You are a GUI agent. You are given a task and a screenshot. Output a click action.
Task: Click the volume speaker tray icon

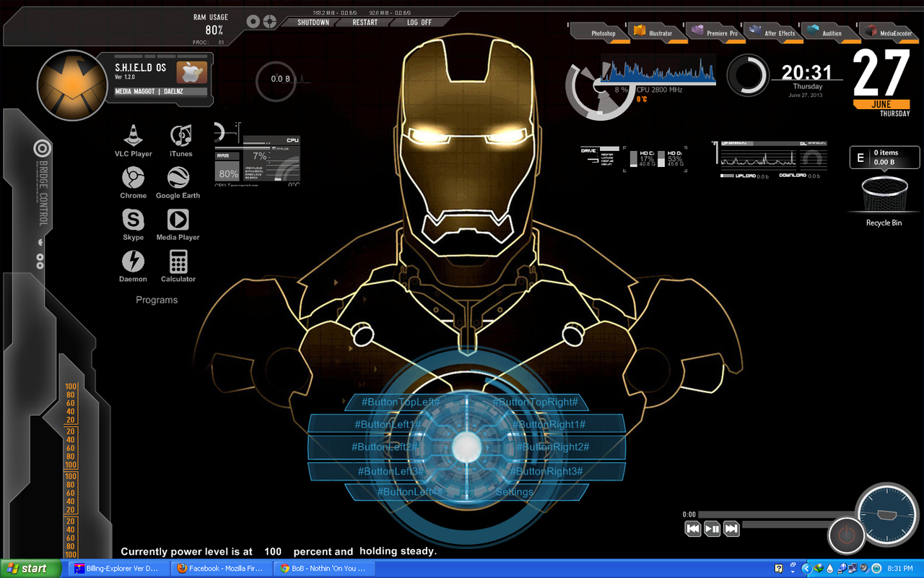coord(865,569)
